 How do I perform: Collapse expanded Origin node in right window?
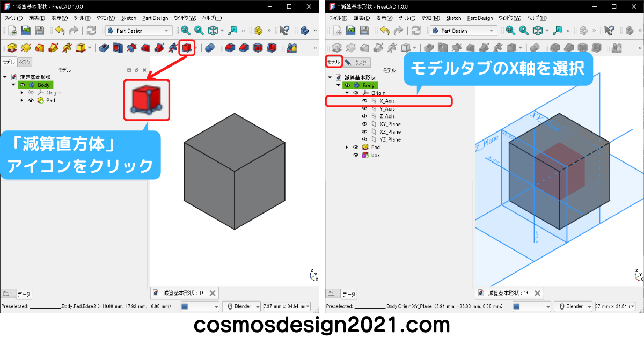[x=347, y=93]
